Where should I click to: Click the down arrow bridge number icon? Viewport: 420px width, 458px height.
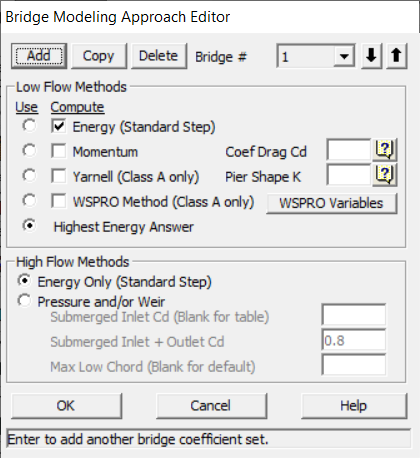[371, 56]
